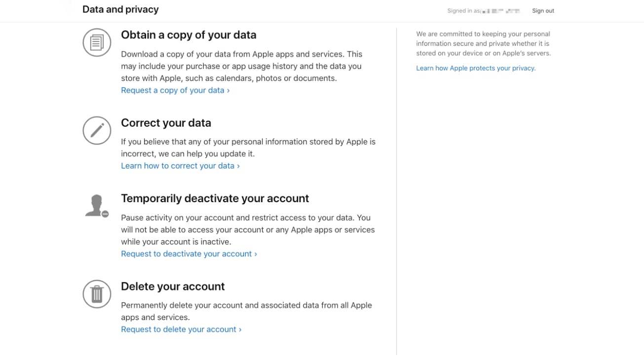
Task: Click the chevron after Learn how to correct link
Action: 238,166
